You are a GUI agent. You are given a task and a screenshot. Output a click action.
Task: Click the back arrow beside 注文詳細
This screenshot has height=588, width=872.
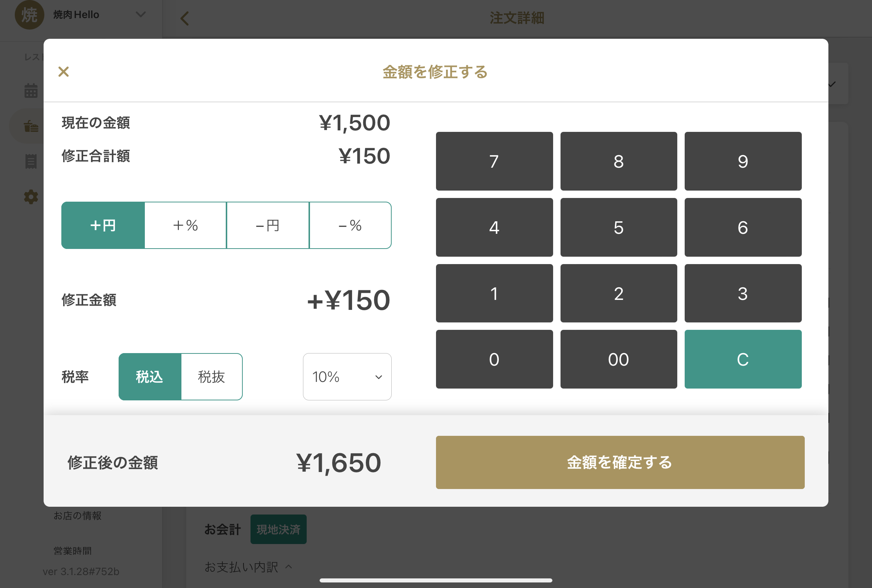pos(184,18)
